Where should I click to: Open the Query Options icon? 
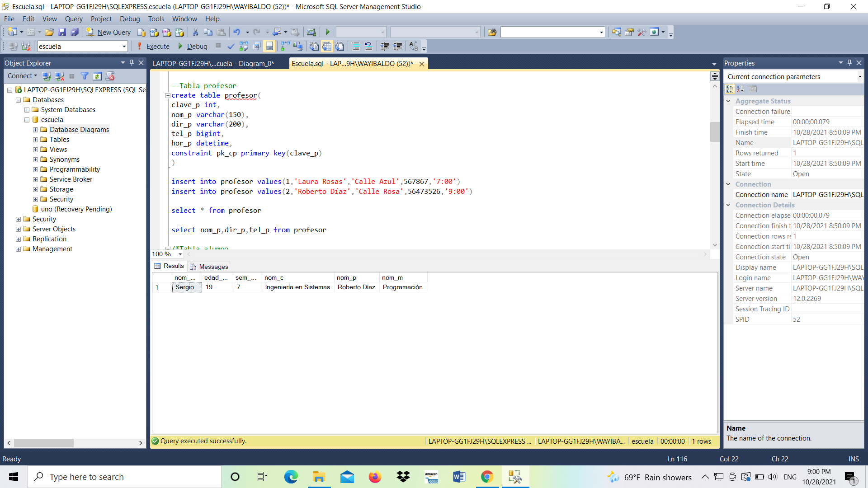256,46
